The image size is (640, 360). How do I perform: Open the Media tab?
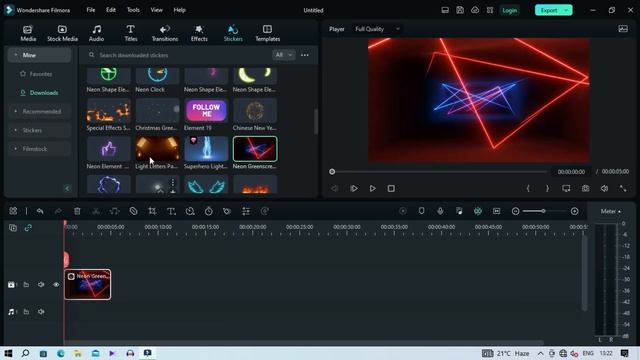[x=28, y=33]
